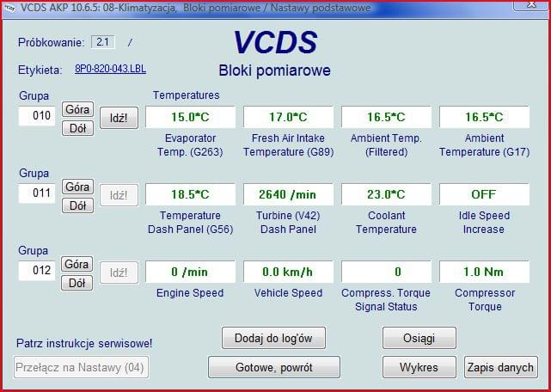551x392 pixels.
Task: Select the 18.5*C dash panel temperature value
Action: pyautogui.click(x=190, y=194)
